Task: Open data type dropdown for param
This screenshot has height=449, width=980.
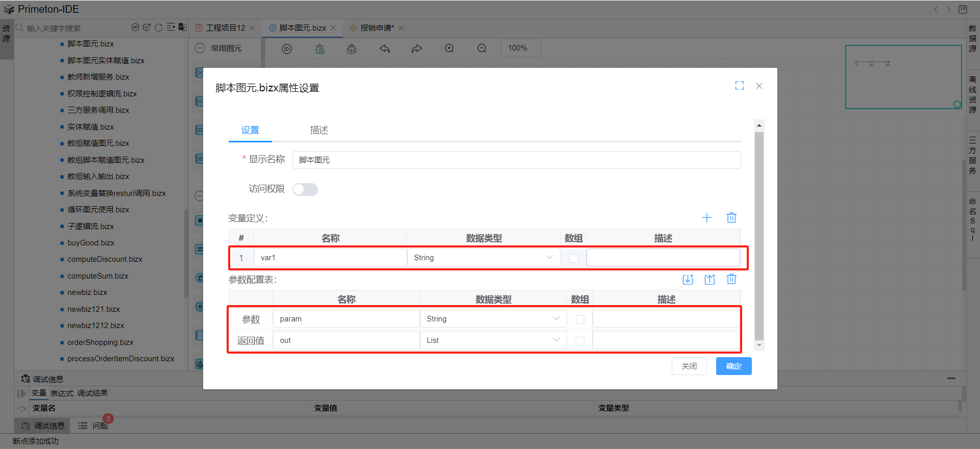Action: pos(493,319)
